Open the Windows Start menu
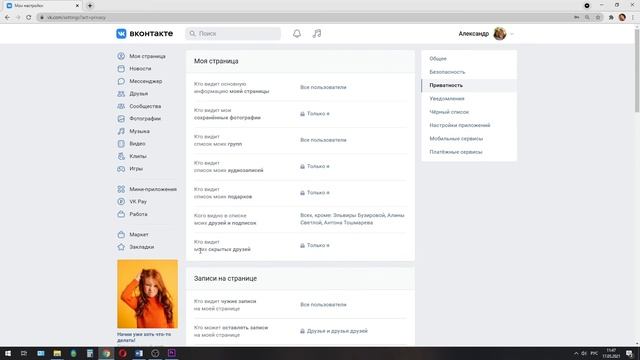This screenshot has height=360, width=640. click(8, 353)
